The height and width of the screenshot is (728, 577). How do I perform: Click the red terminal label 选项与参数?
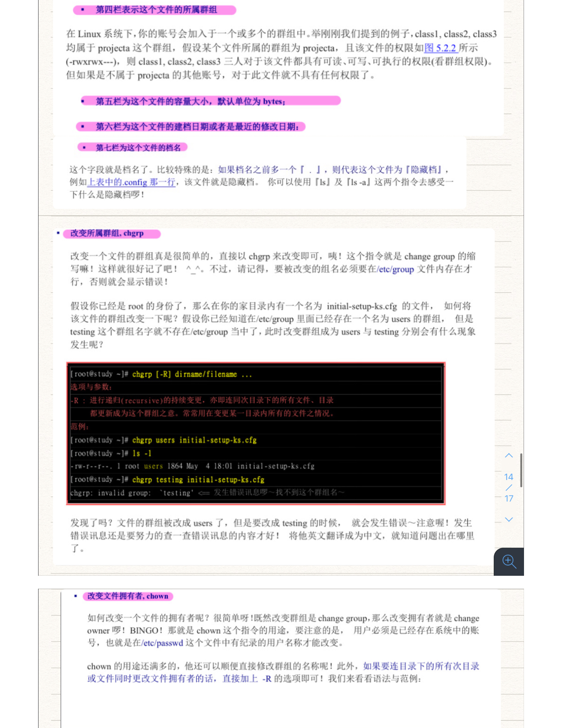pyautogui.click(x=91, y=387)
